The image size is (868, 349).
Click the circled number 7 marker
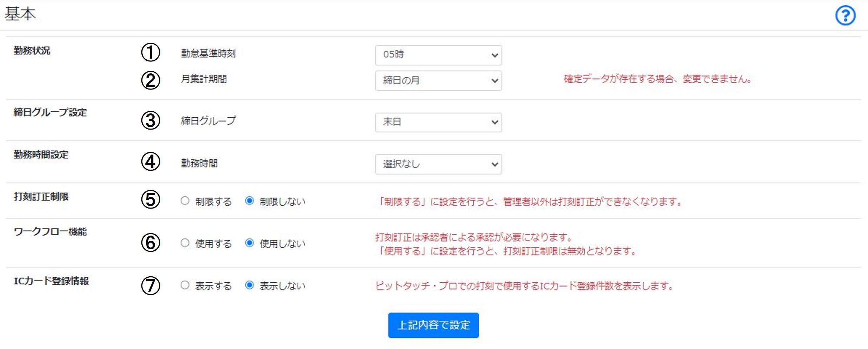click(150, 285)
